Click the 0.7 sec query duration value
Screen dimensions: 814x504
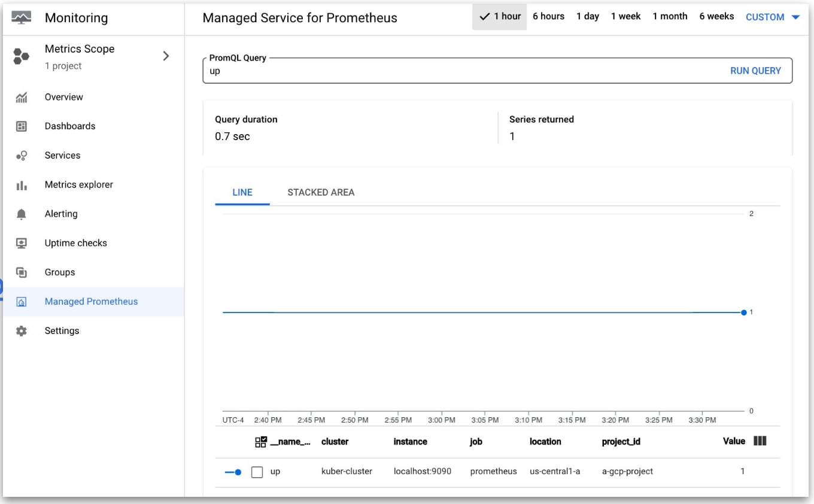pyautogui.click(x=232, y=136)
